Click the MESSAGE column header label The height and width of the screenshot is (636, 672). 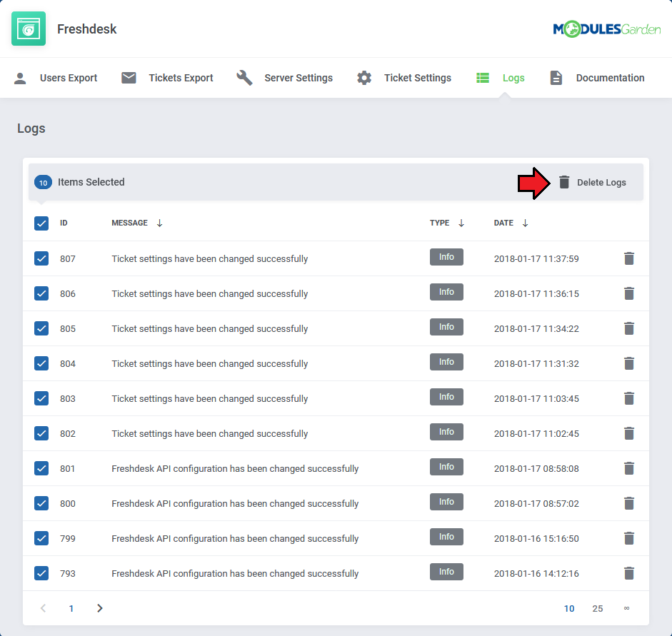tap(129, 223)
